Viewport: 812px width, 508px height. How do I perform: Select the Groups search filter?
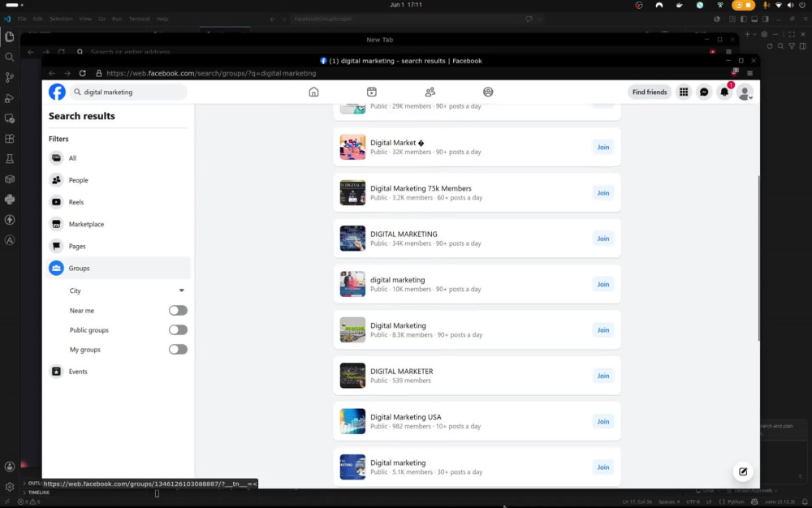tap(119, 268)
